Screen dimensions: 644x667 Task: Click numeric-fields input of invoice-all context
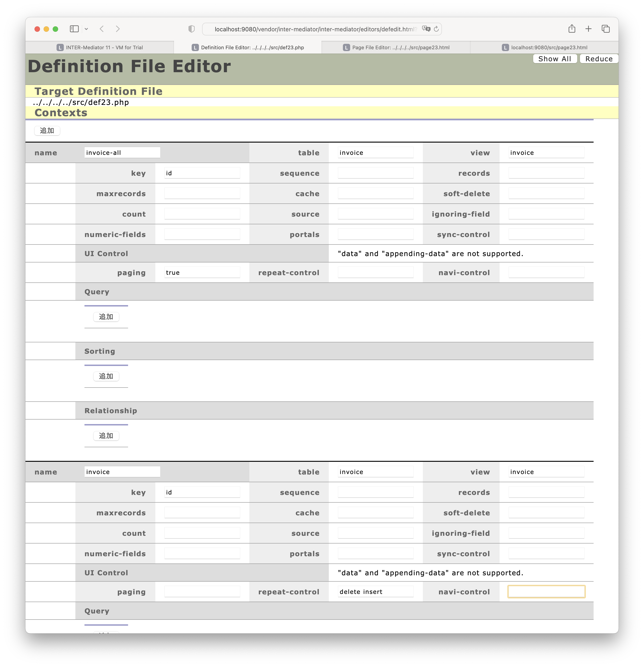pyautogui.click(x=202, y=234)
